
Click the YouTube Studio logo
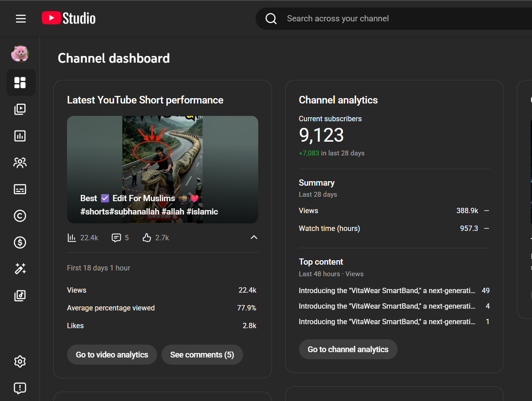pyautogui.click(x=69, y=18)
